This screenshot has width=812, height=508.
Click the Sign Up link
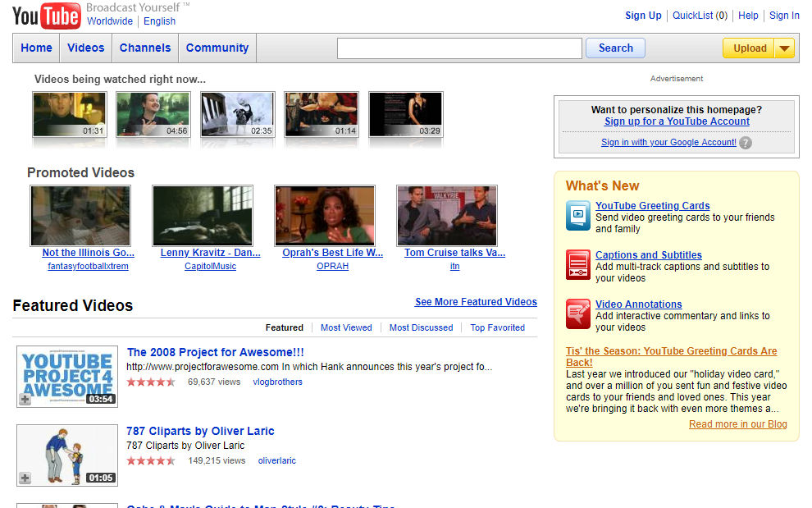643,16
